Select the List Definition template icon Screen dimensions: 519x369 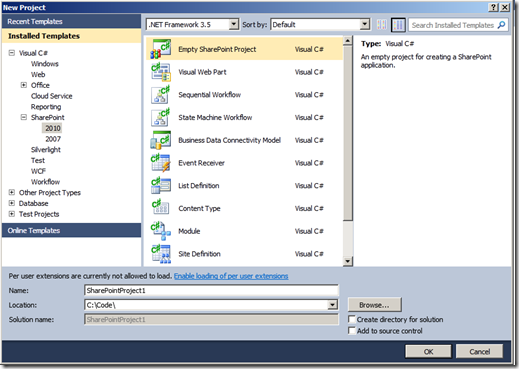tap(160, 186)
